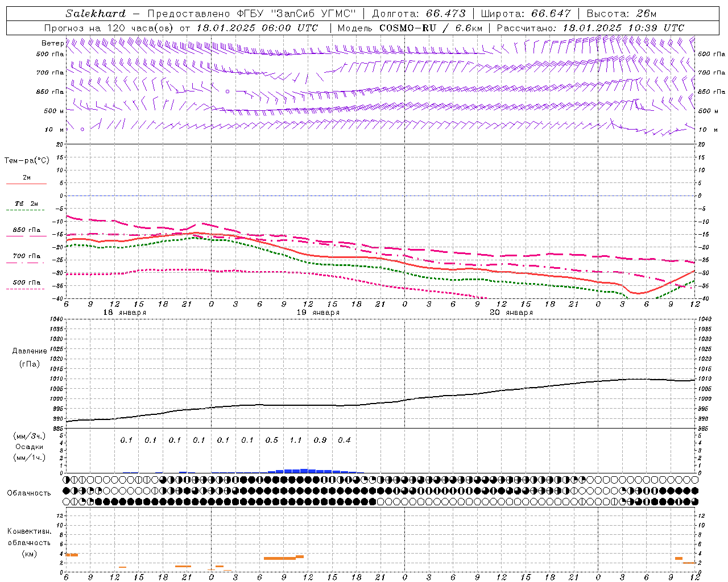Viewport: 728px width, 582px height.
Task: Click the calm wind circle on the 10 м row
Action: click(x=82, y=130)
